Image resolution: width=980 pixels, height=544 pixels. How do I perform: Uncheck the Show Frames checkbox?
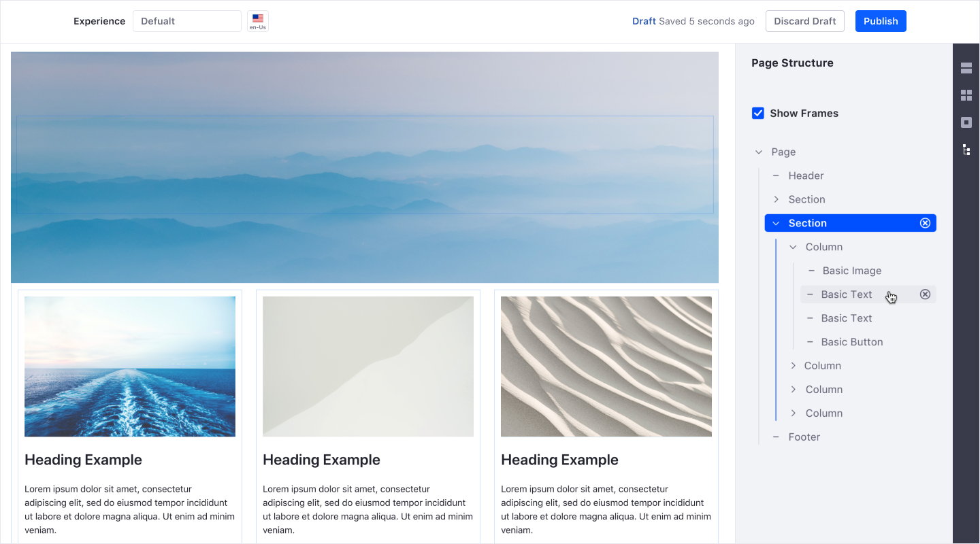[757, 113]
